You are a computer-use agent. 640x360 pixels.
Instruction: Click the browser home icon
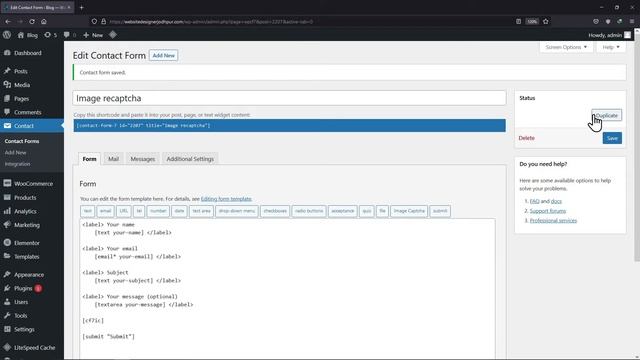point(44,21)
